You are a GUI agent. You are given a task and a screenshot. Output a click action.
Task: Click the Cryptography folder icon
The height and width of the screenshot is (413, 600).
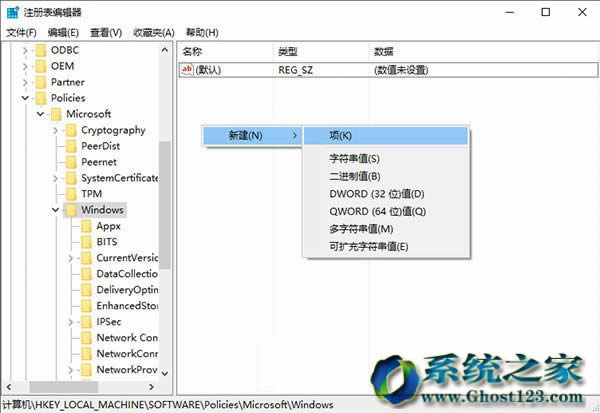(70, 130)
